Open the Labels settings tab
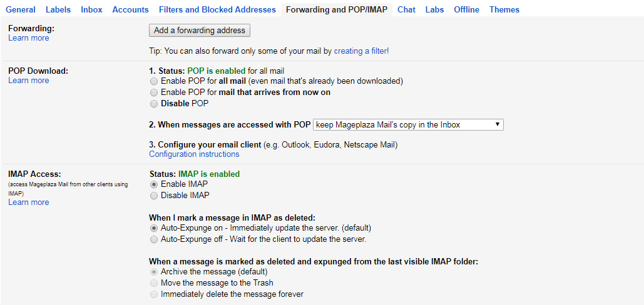This screenshot has width=644, height=305. [x=58, y=9]
